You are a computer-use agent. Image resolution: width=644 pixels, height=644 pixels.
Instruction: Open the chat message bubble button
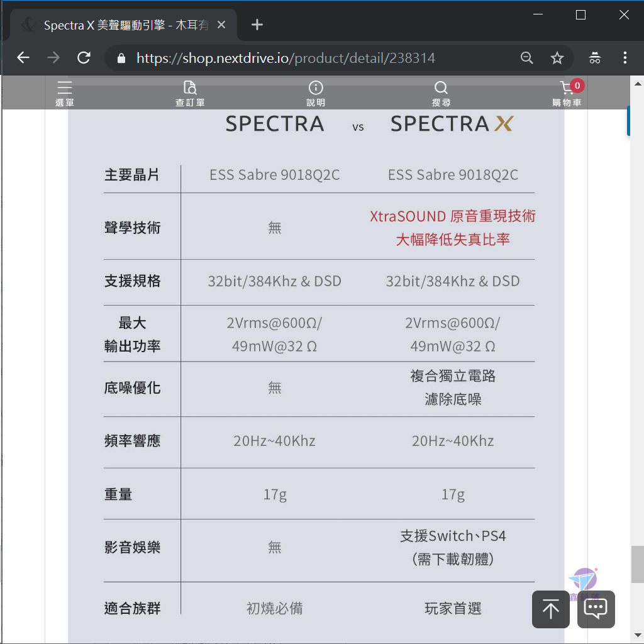[596, 609]
